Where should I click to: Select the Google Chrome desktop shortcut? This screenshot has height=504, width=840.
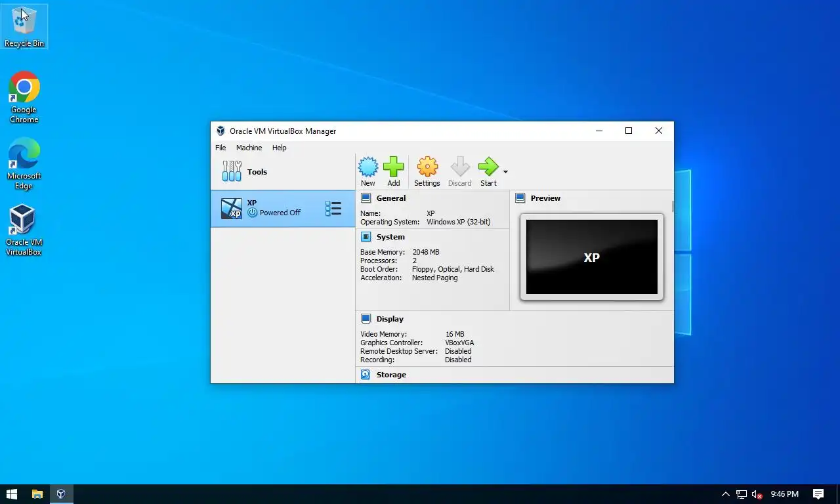(x=24, y=97)
